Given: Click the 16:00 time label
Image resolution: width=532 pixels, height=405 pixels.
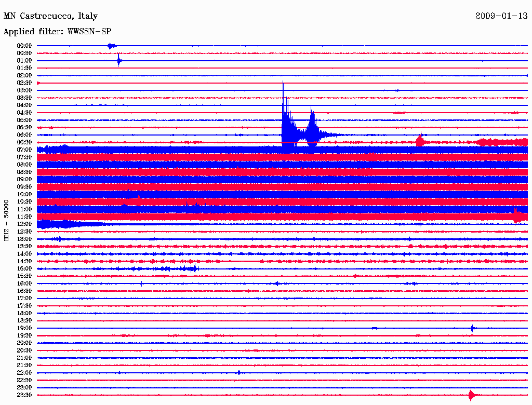Looking at the screenshot, I should (x=24, y=283).
